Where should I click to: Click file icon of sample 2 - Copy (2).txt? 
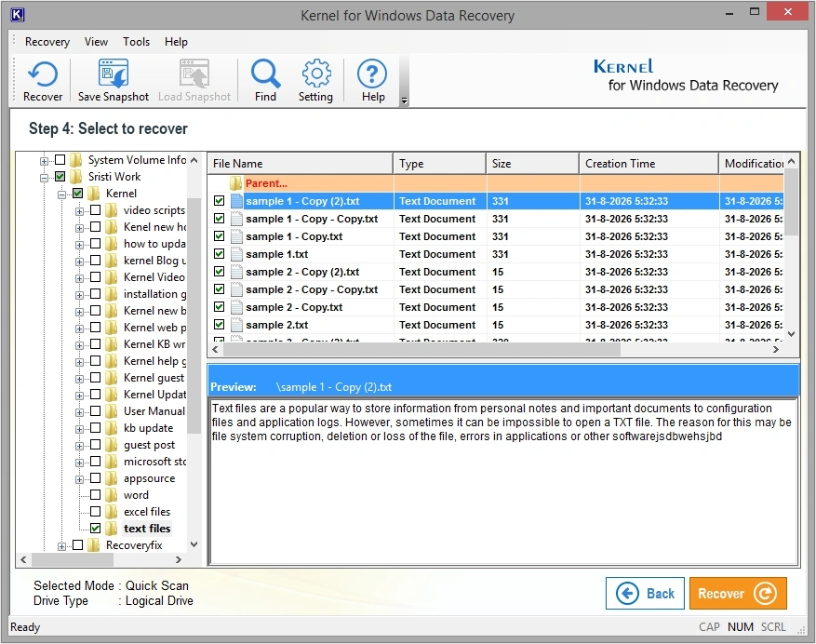pos(236,272)
